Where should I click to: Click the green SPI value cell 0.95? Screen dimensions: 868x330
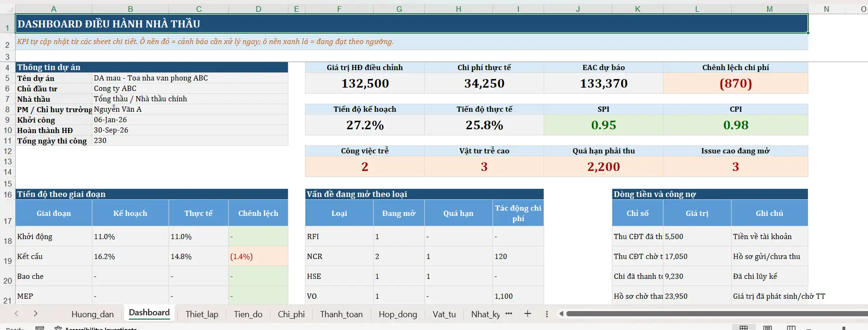[x=603, y=125]
